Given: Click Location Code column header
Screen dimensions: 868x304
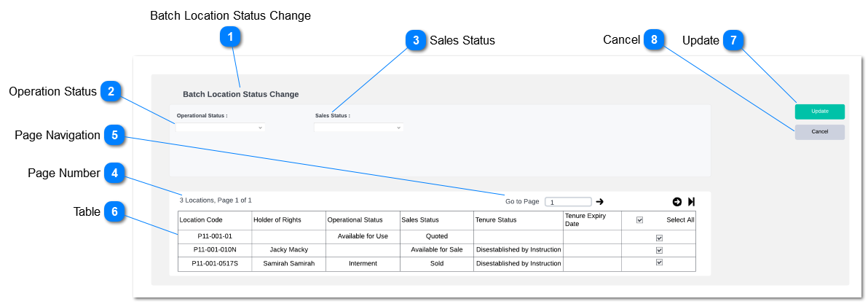Looking at the screenshot, I should tap(215, 220).
